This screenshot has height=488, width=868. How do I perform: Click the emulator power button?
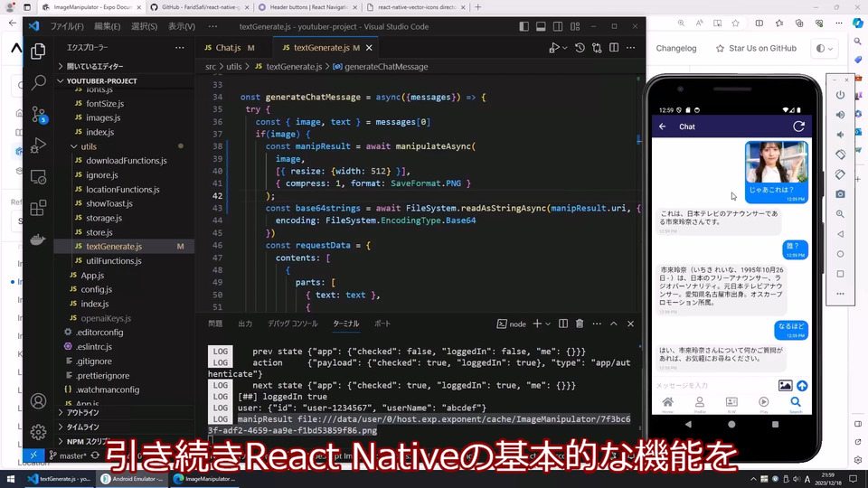840,95
